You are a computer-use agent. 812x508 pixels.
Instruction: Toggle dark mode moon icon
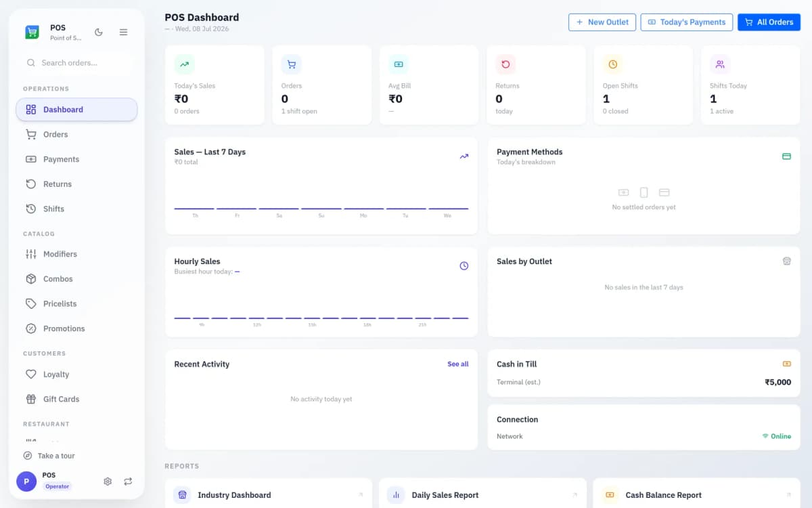tap(99, 32)
